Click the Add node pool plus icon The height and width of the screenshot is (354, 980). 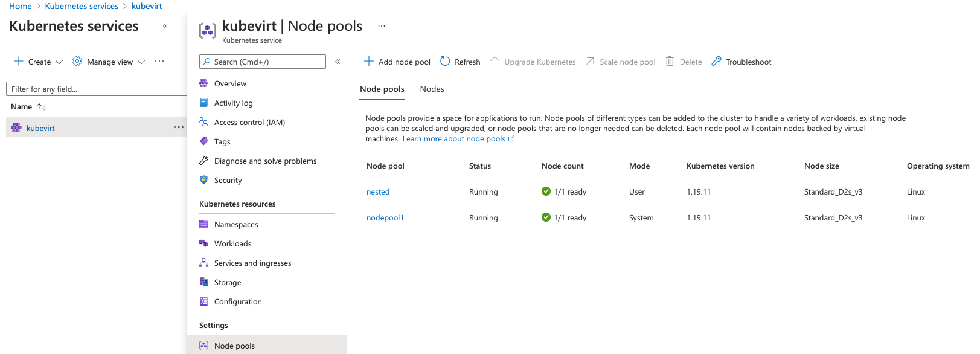369,61
